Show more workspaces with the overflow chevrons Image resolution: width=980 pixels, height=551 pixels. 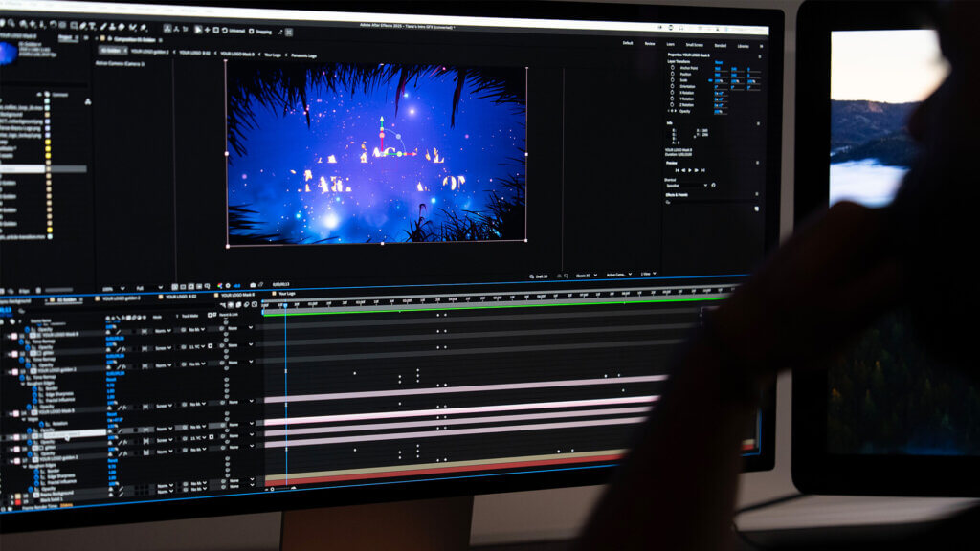(x=761, y=46)
